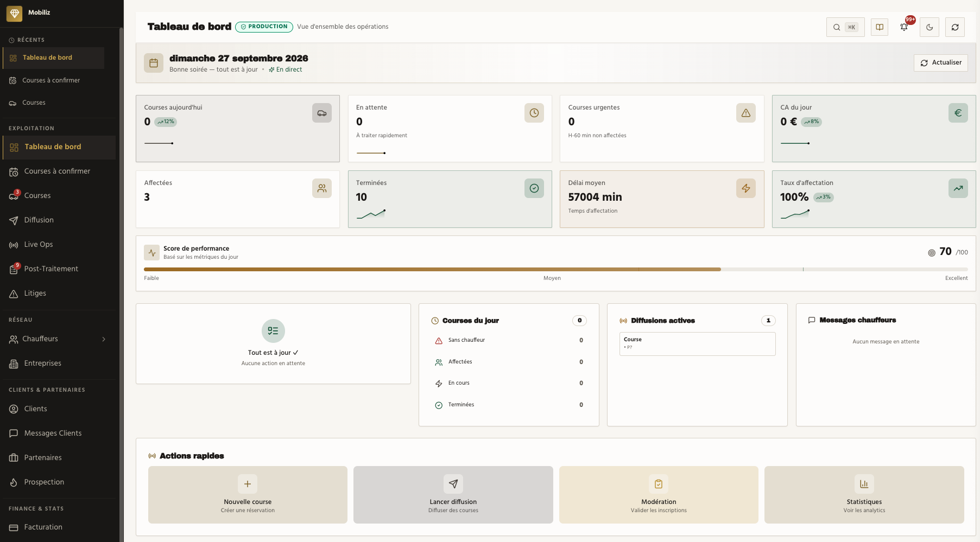Open Post-Traitement in the sidebar
This screenshot has height=542, width=980.
click(x=59, y=269)
